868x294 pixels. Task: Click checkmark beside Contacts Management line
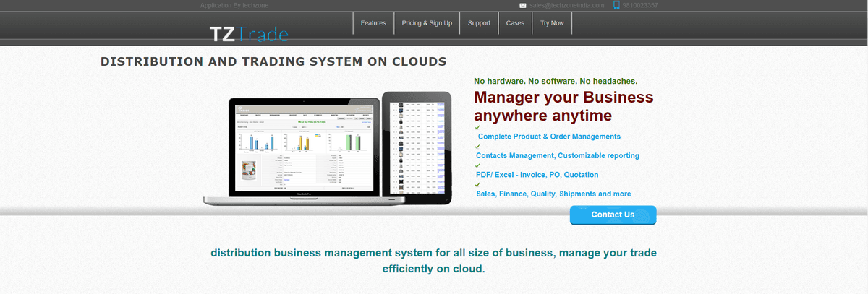click(x=477, y=147)
